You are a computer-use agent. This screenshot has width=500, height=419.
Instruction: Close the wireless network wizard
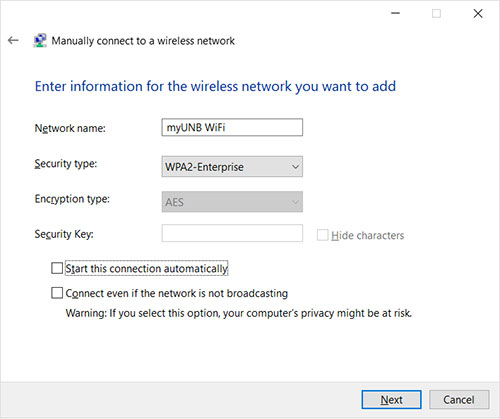(478, 13)
